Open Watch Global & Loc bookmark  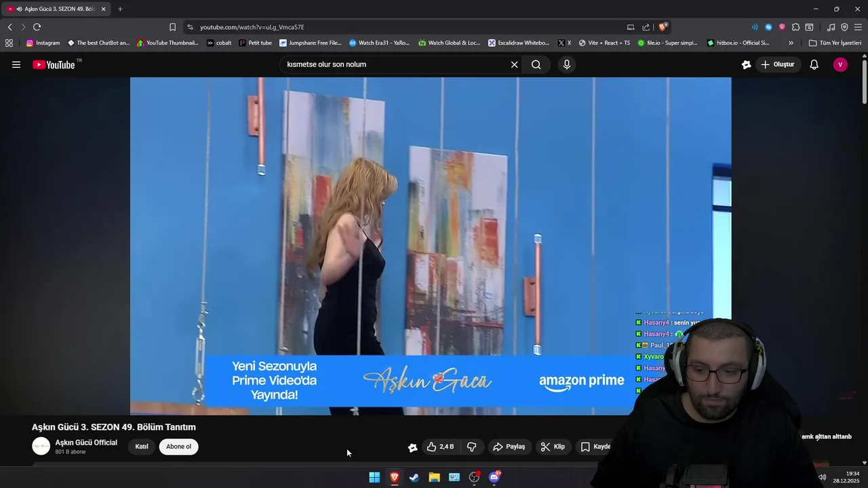pos(450,43)
